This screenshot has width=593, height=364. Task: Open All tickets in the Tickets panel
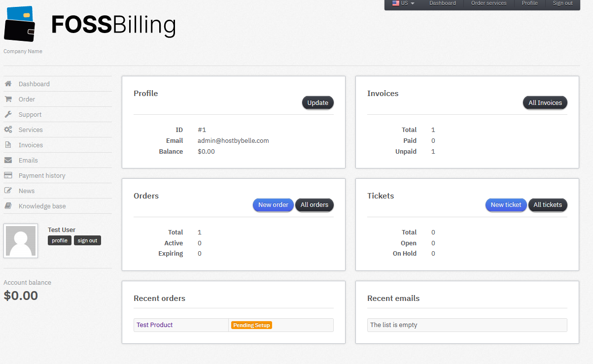(548, 205)
